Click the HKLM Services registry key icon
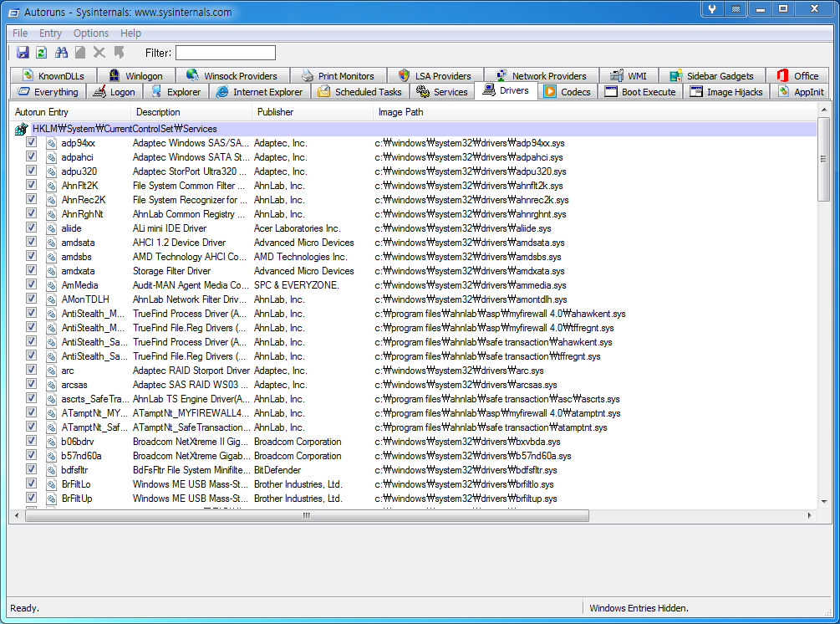The width and height of the screenshot is (840, 624). [21, 129]
